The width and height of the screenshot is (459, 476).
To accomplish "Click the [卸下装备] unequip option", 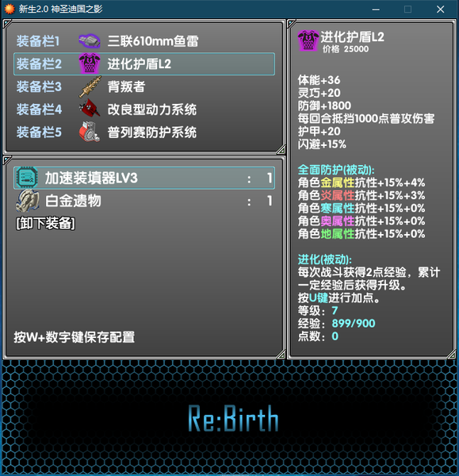I will (45, 224).
